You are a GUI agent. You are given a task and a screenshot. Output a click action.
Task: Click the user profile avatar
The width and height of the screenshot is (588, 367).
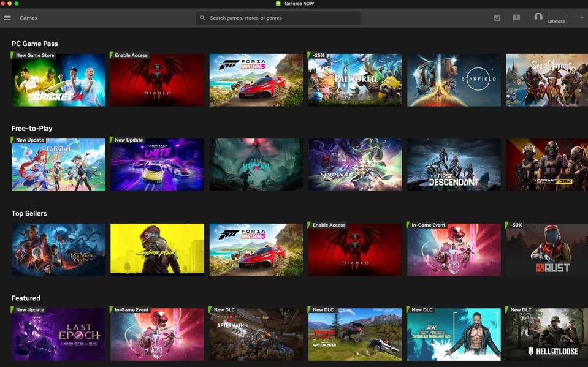point(538,17)
